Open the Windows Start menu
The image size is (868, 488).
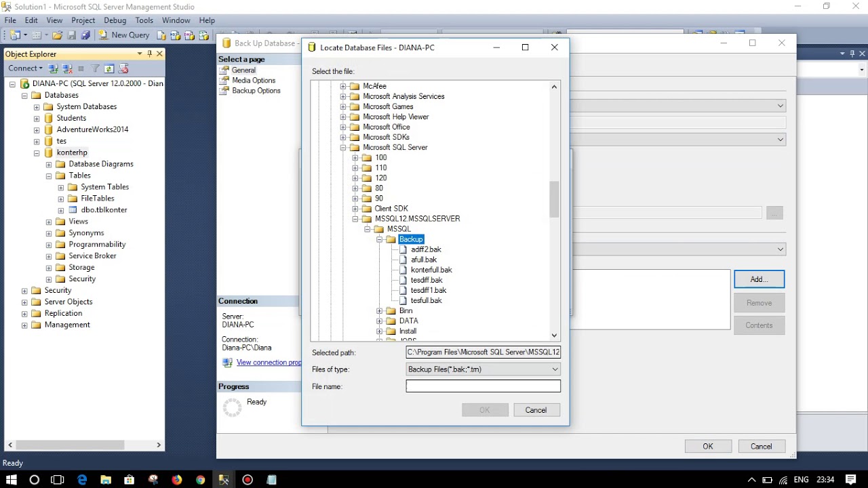pyautogui.click(x=12, y=480)
